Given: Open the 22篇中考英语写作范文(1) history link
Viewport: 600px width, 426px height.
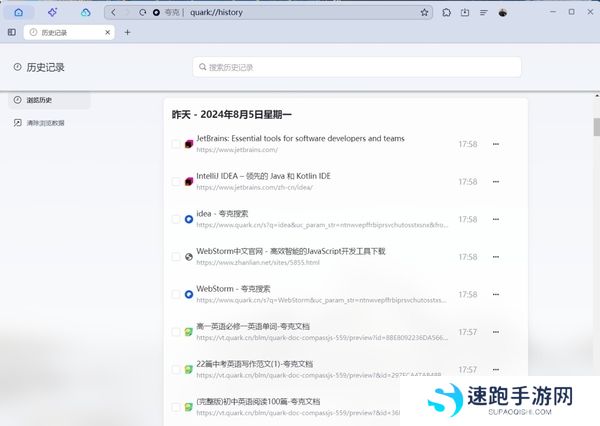Looking at the screenshot, I should [x=254, y=364].
